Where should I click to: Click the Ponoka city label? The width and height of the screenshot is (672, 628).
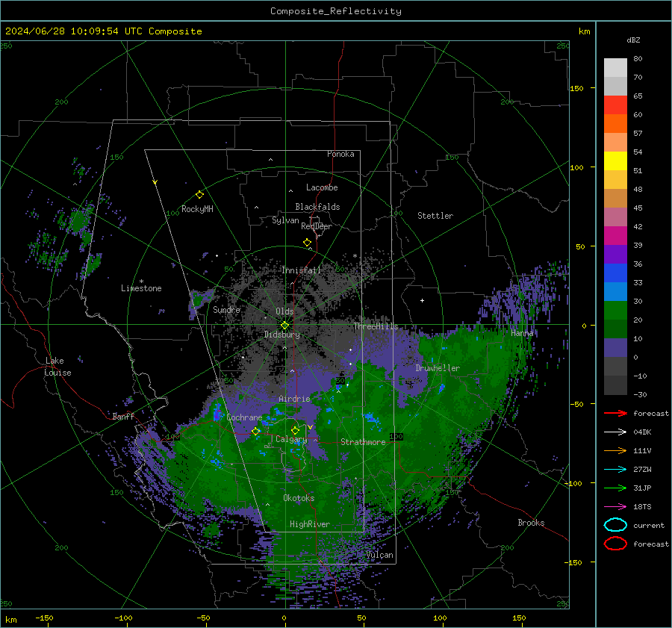pyautogui.click(x=340, y=154)
